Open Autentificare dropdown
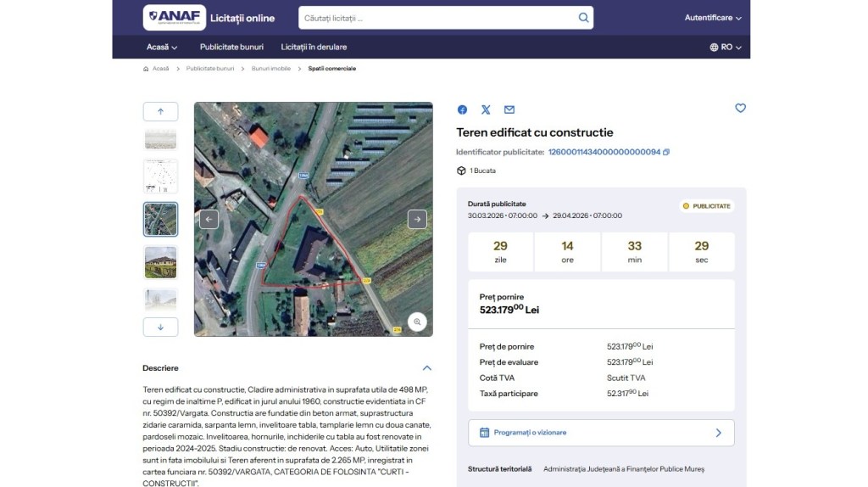 click(713, 18)
